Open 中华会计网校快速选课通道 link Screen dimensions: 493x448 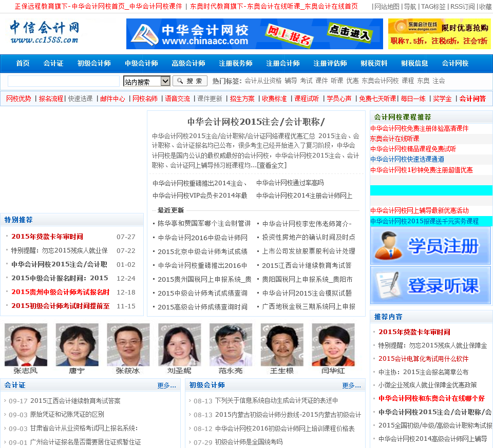pyautogui.click(x=407, y=159)
